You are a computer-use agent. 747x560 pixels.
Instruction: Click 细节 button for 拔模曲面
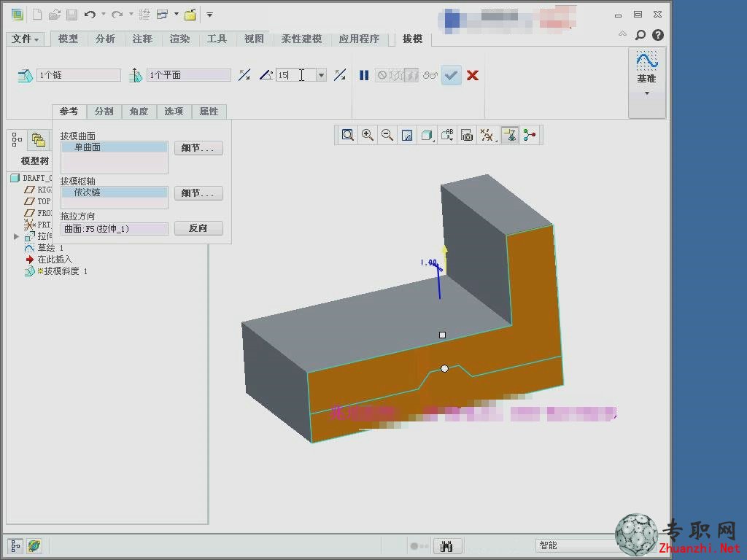(198, 148)
